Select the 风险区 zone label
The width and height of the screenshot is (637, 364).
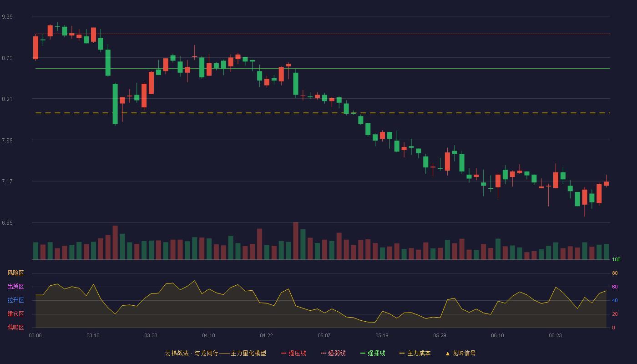point(15,273)
